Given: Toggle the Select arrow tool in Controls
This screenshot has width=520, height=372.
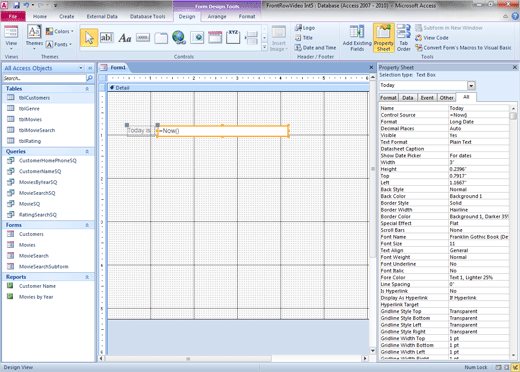Looking at the screenshot, I should point(89,38).
